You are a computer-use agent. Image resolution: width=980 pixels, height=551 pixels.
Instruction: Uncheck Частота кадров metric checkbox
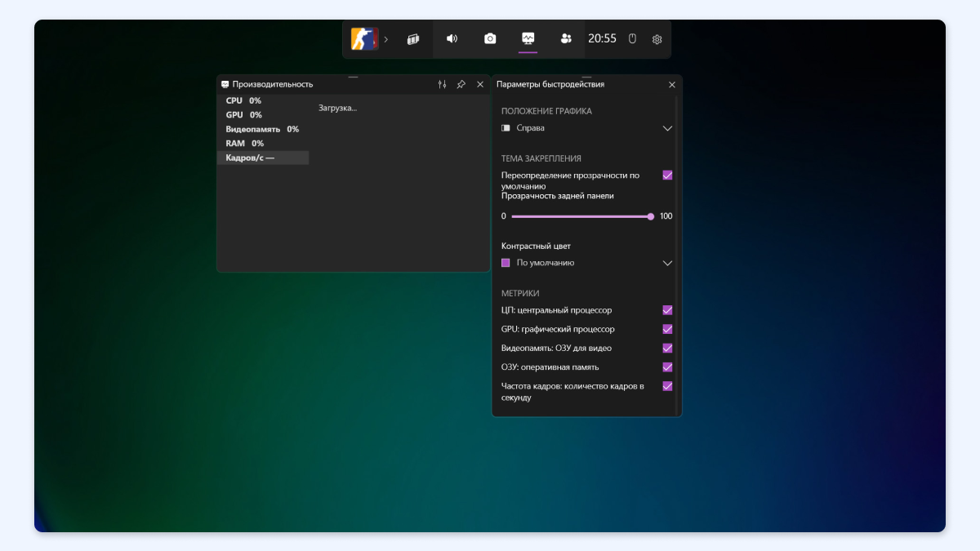tap(667, 386)
